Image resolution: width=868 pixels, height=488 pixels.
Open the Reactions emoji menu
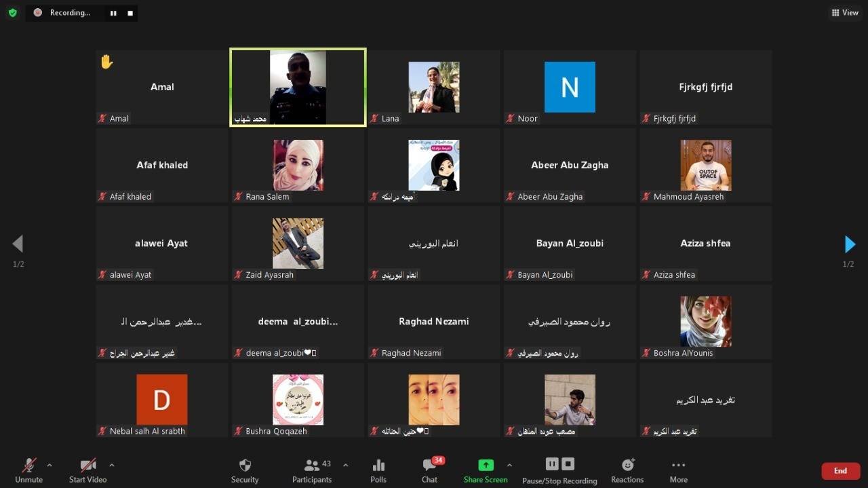click(x=627, y=470)
